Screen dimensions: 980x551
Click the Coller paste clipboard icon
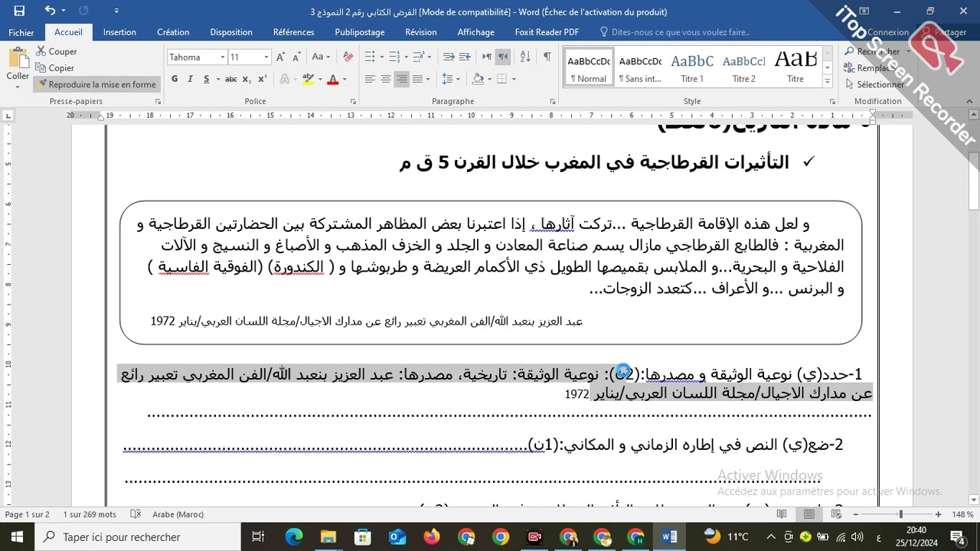18,57
